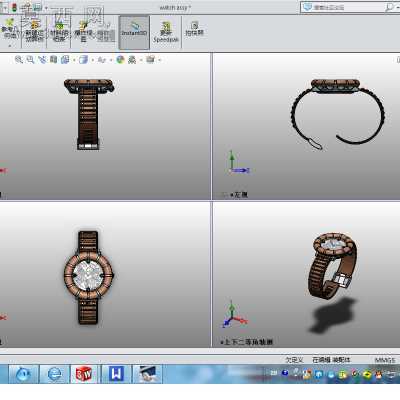The width and height of the screenshot is (400, 400).
Task: Click Update Speedpak (更新 Speedpak)
Action: click(166, 32)
